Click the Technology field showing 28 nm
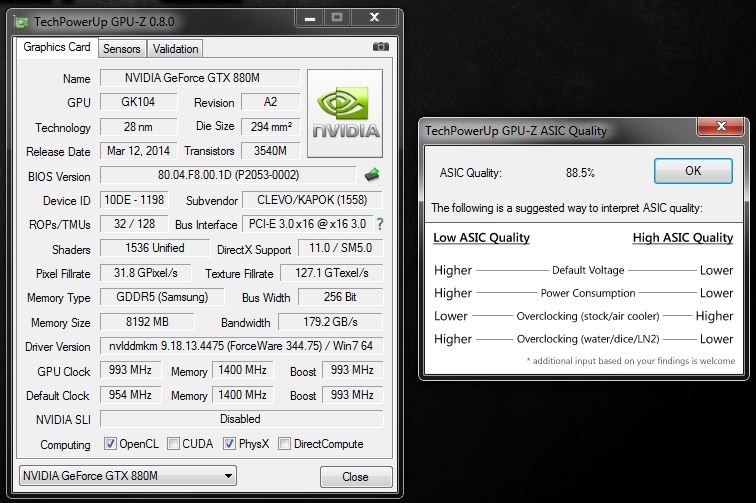 [138, 127]
